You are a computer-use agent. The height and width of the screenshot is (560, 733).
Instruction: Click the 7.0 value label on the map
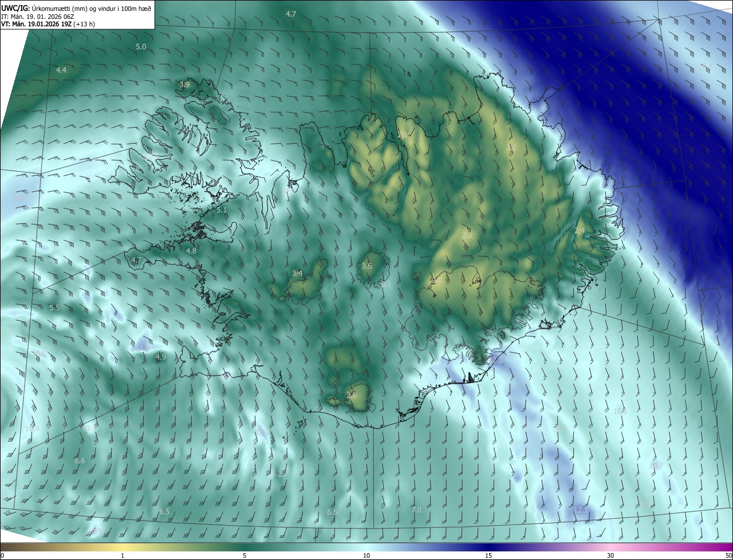coord(416,510)
